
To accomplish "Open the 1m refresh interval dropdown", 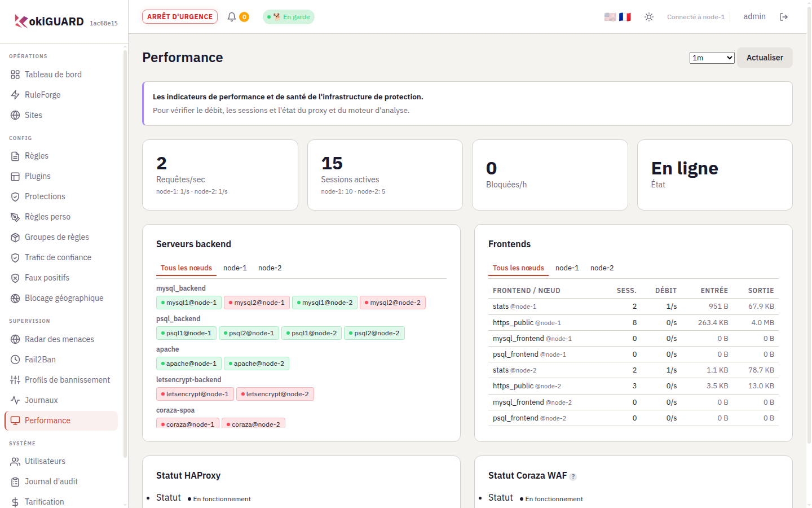I will [x=712, y=58].
